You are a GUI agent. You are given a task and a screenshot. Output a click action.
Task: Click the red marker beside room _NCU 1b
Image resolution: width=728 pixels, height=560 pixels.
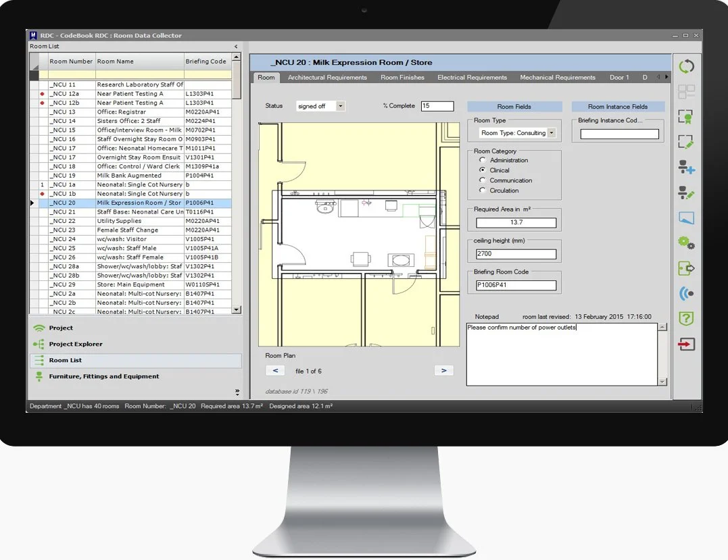click(x=43, y=194)
